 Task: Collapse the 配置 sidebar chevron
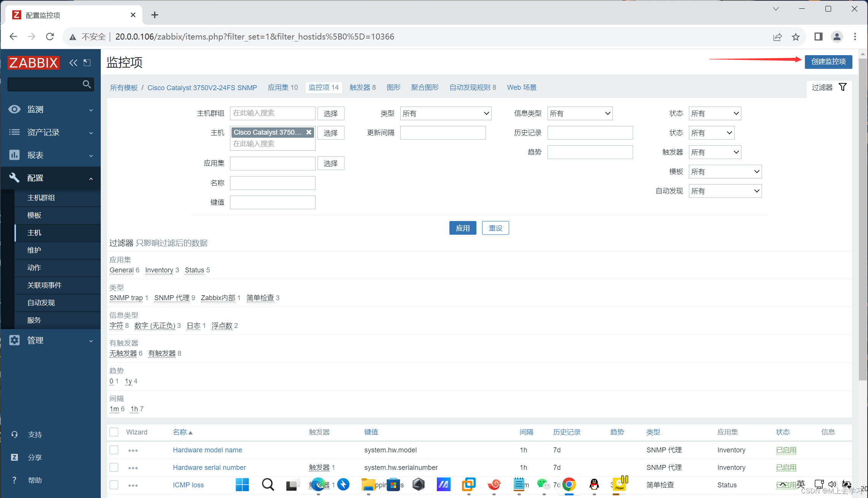click(91, 178)
